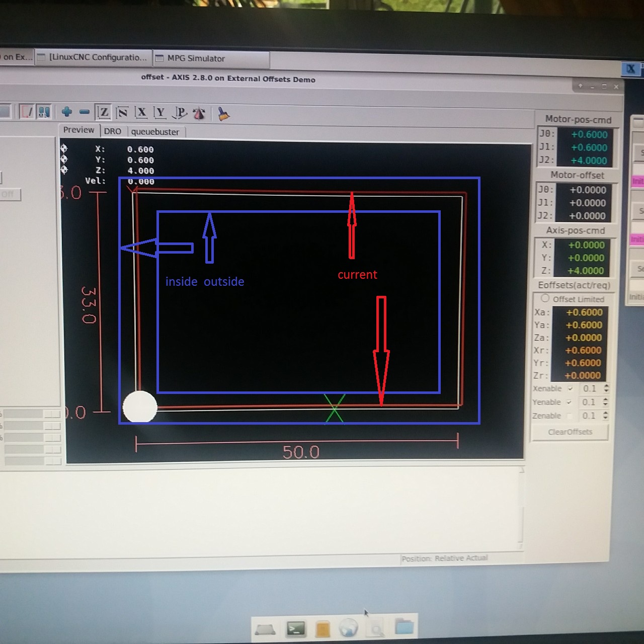644x644 pixels.
Task: Click the zoom out minus icon
Action: click(85, 112)
